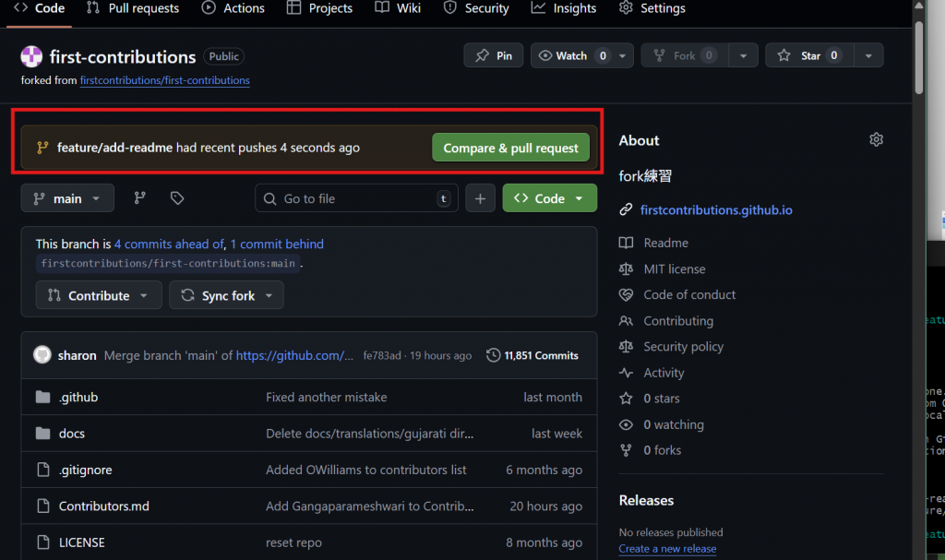The image size is (945, 560).
Task: Click the Code of conduct heart icon
Action: [626, 295]
